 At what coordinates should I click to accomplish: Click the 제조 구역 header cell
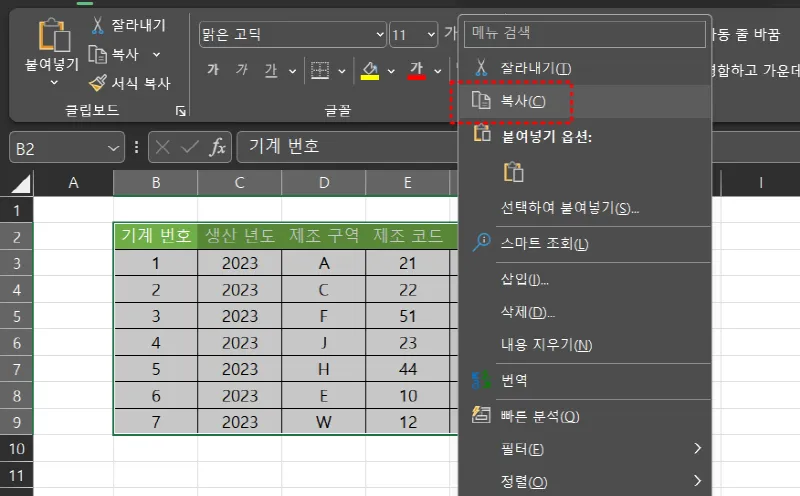(x=323, y=236)
